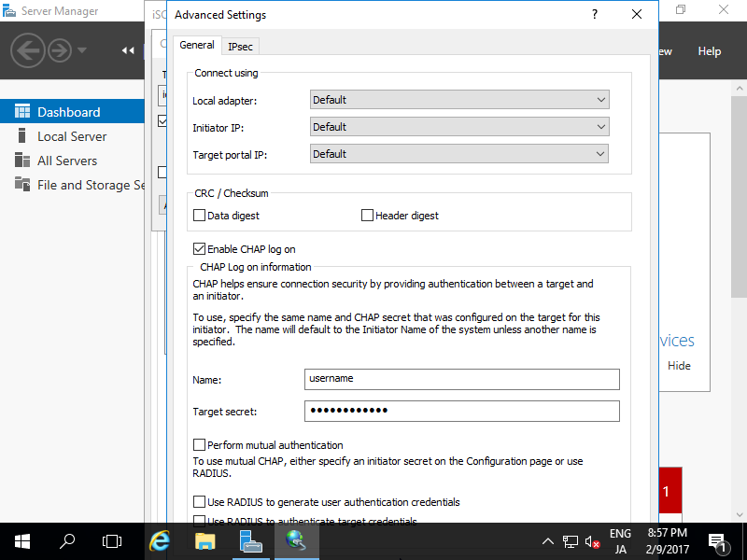Switch to Server Manager taskbar icon
This screenshot has width=747, height=560.
point(250,541)
